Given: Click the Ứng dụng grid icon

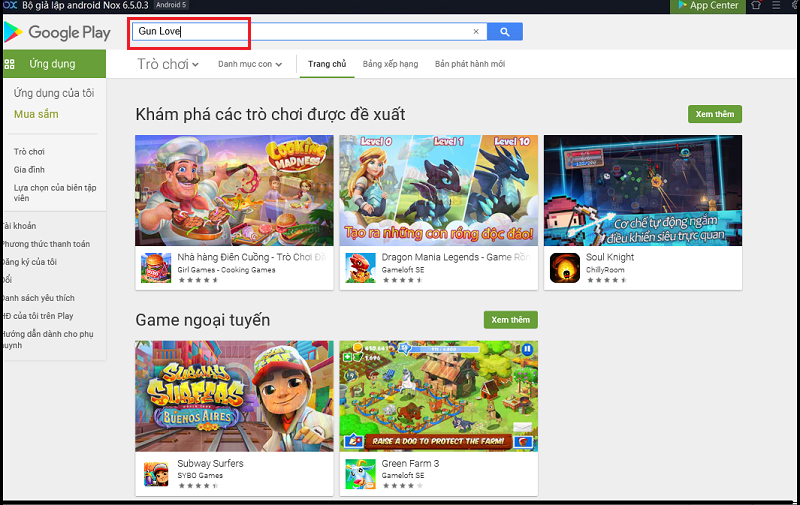Looking at the screenshot, I should tap(10, 64).
